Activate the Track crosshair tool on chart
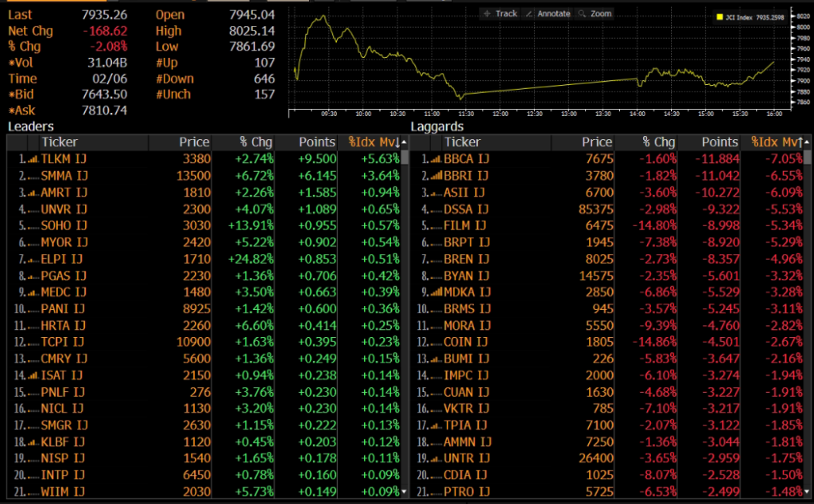Screen dimensions: 814x504 (500, 14)
